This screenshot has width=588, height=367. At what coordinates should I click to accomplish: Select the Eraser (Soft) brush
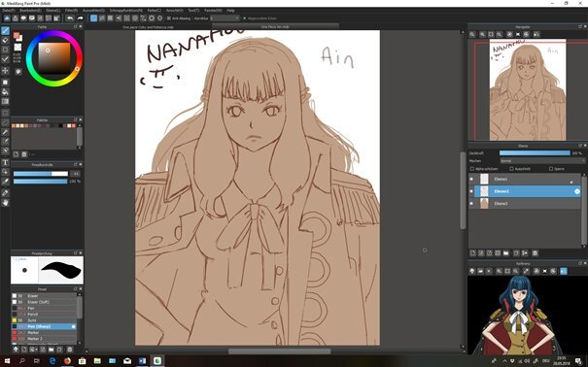point(44,302)
